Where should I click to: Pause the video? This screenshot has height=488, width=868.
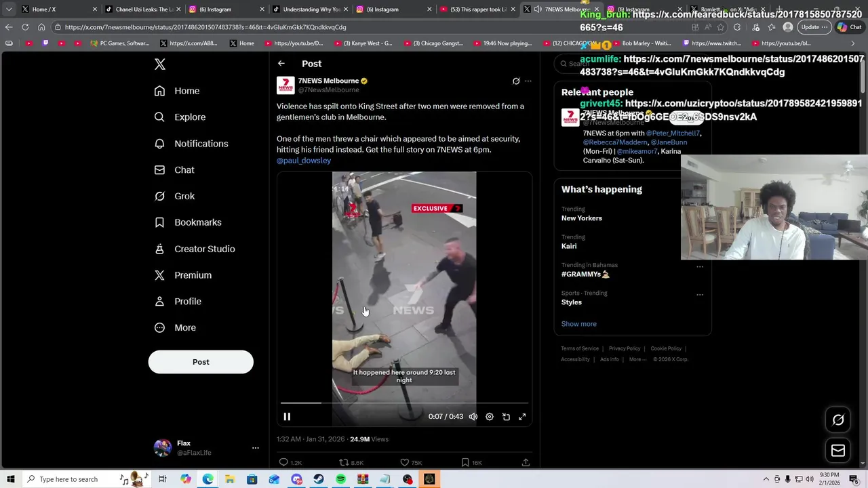(x=287, y=417)
